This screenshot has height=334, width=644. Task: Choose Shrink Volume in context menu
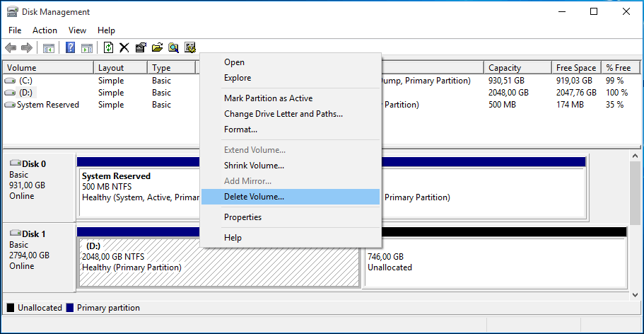254,166
